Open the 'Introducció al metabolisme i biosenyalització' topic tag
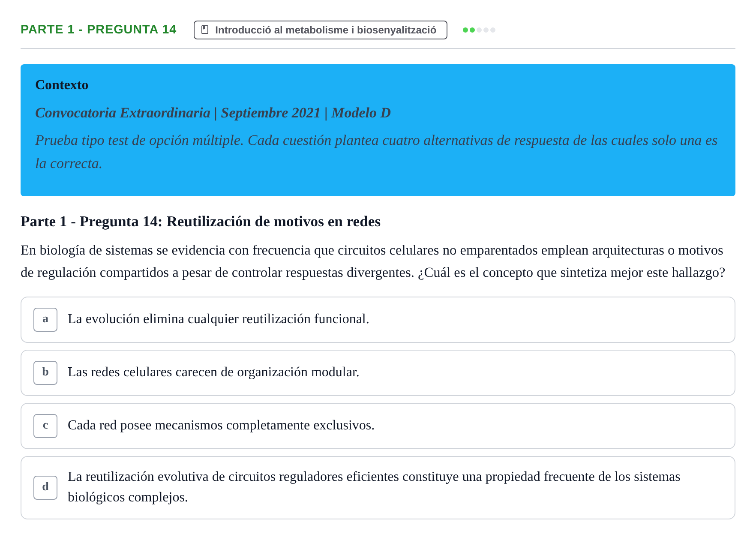Screen dimensions: 756x540 [320, 30]
